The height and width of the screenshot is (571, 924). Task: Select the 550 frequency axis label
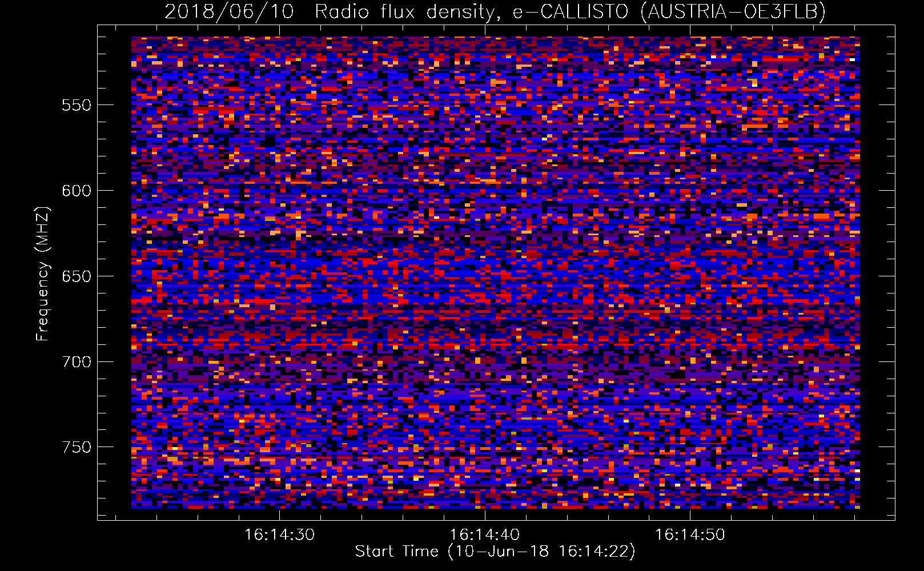(77, 105)
